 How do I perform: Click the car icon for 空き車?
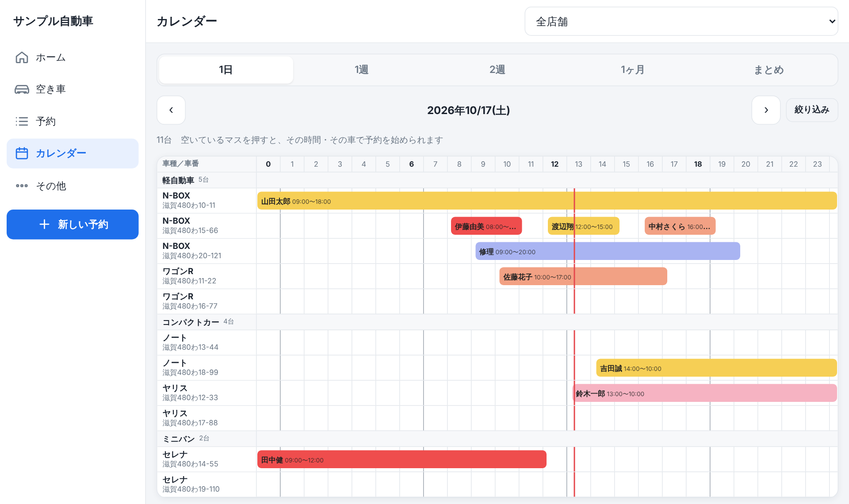pyautogui.click(x=22, y=89)
